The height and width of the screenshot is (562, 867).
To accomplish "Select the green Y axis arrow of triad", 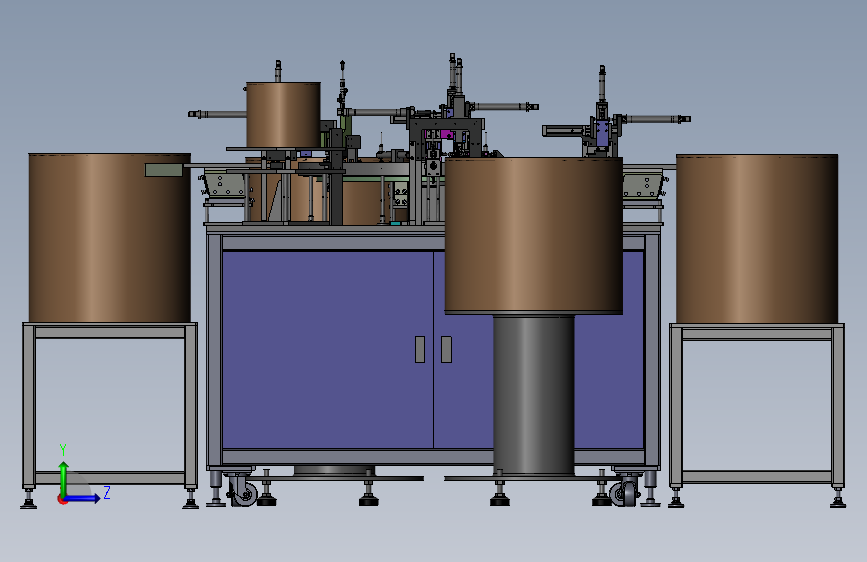I will click(64, 478).
